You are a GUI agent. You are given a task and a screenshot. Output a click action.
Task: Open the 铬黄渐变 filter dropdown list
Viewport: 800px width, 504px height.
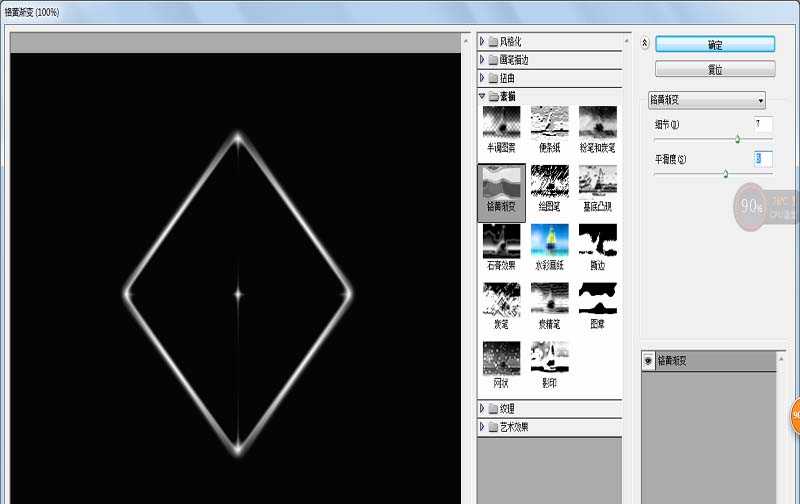[x=707, y=100]
